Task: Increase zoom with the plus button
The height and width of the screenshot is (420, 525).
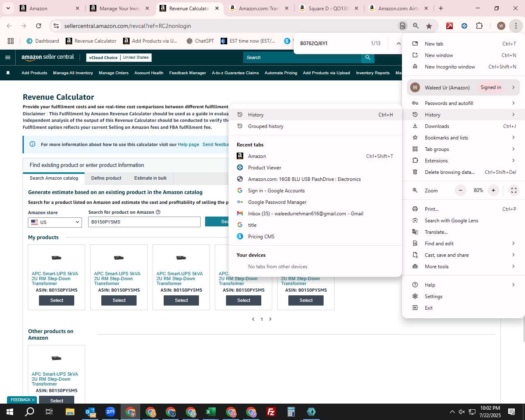Action: [493, 190]
